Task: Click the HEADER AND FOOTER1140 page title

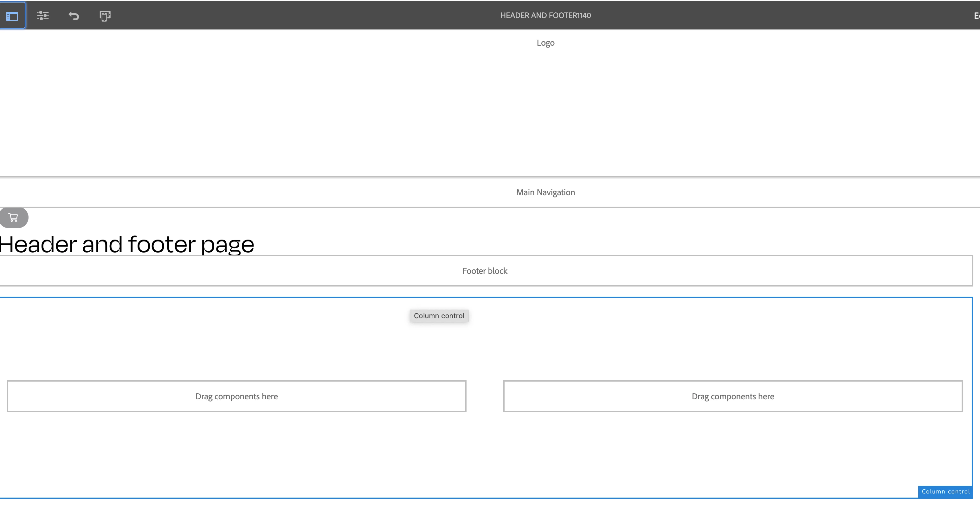Action: coord(545,16)
